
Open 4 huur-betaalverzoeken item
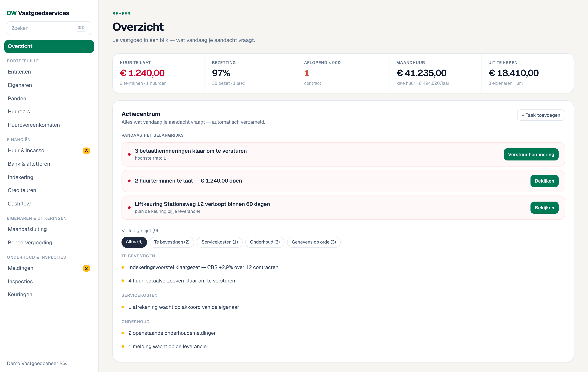point(343,281)
